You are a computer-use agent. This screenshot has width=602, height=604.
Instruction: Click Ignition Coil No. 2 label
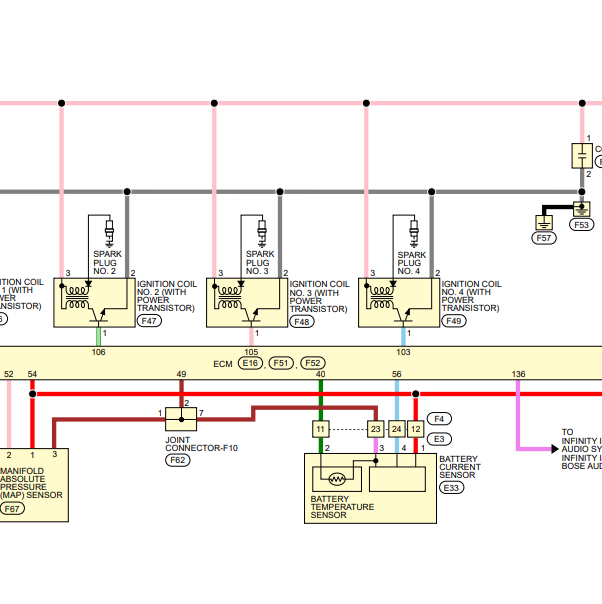(x=167, y=296)
